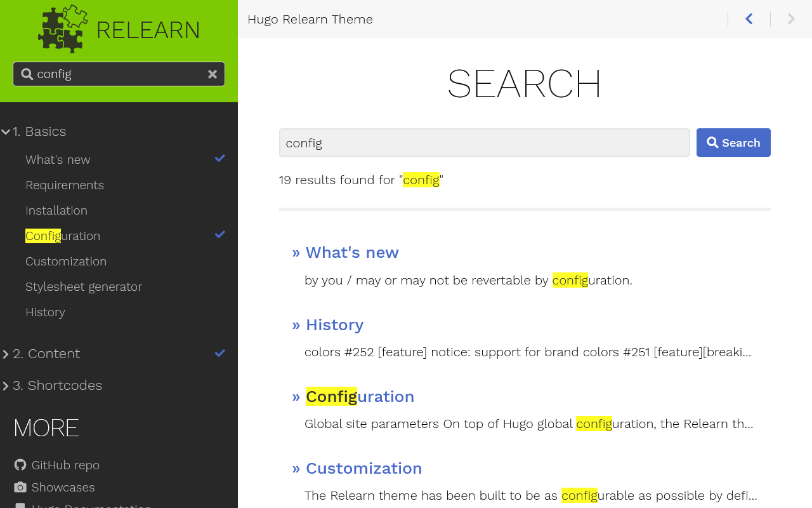Click the magnifier icon on the Search button
This screenshot has width=812, height=508.
[x=714, y=142]
